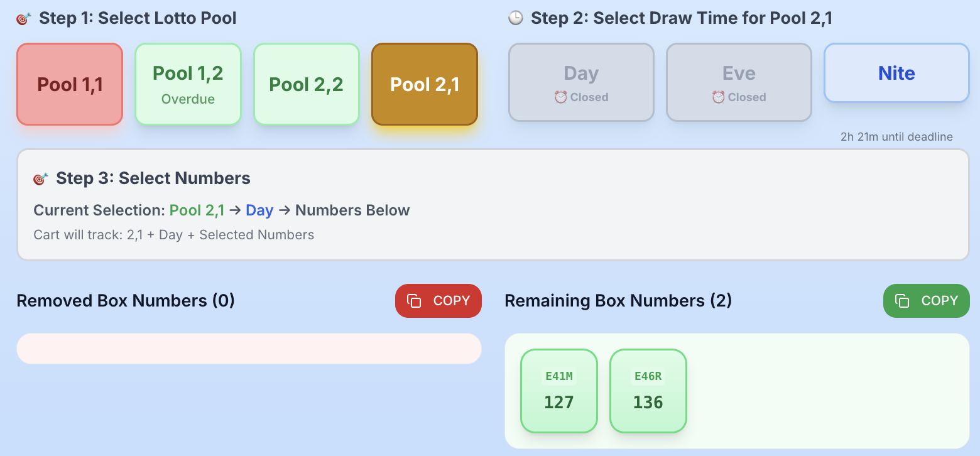This screenshot has height=456, width=980.
Task: Click the highlighted Pool 2,1 tile
Action: pyautogui.click(x=425, y=84)
